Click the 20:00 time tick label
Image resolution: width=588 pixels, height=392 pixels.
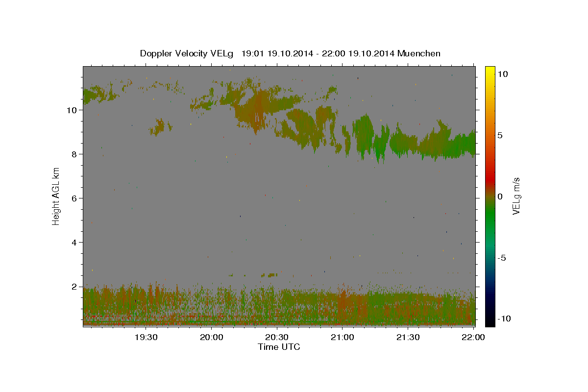point(212,337)
